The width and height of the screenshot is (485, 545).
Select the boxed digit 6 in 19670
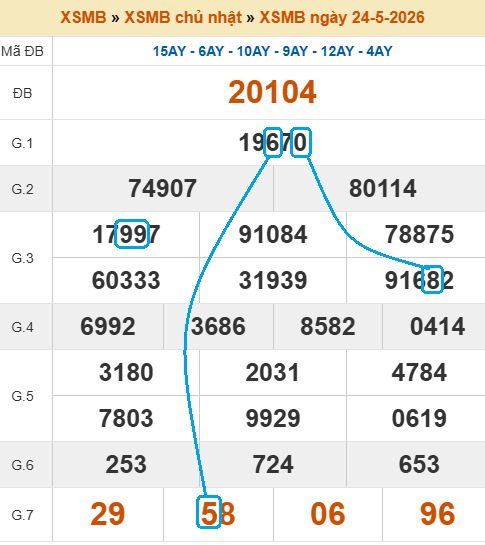273,143
